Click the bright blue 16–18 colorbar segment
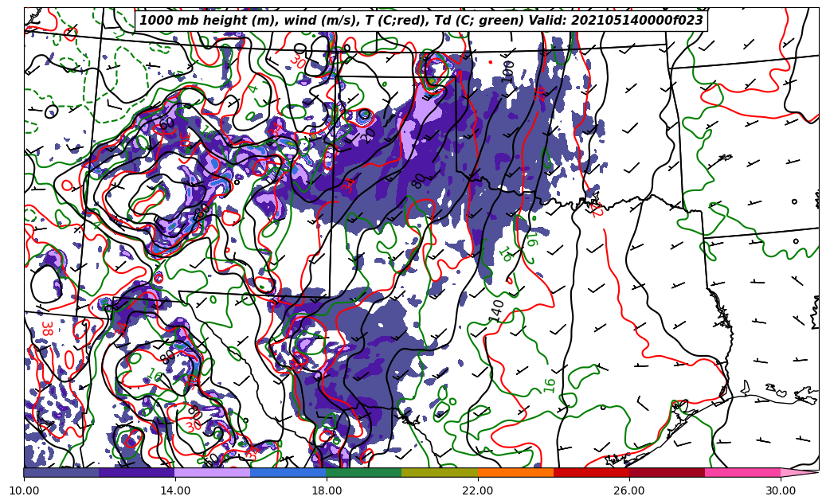 click(288, 472)
